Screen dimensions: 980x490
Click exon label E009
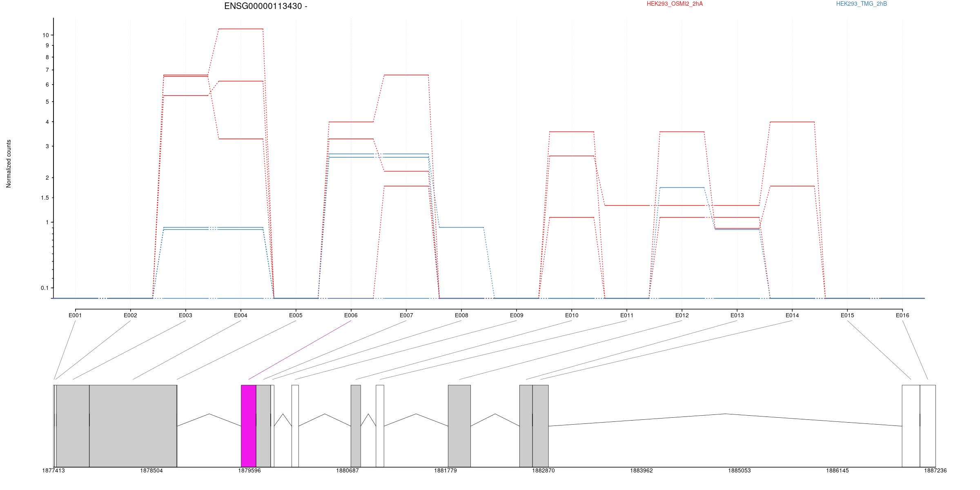(x=517, y=315)
